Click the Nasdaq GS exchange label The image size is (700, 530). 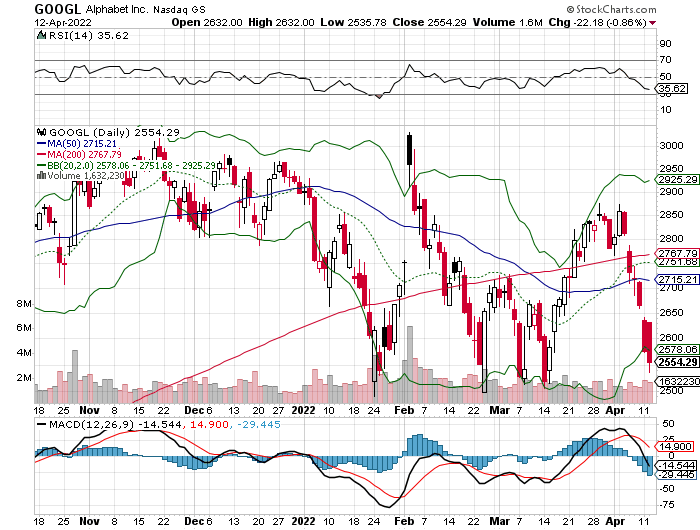[x=179, y=9]
